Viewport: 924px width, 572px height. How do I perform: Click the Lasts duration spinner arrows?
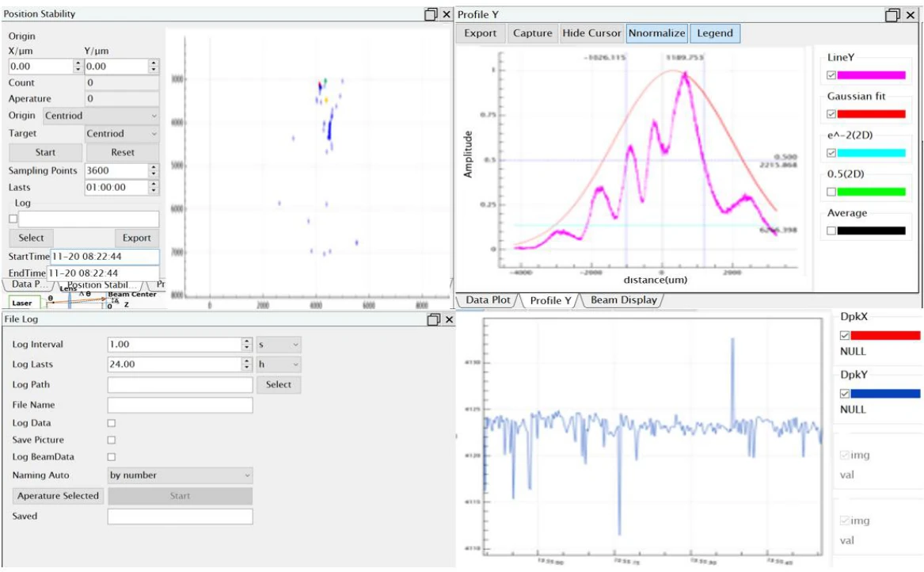[x=154, y=188]
